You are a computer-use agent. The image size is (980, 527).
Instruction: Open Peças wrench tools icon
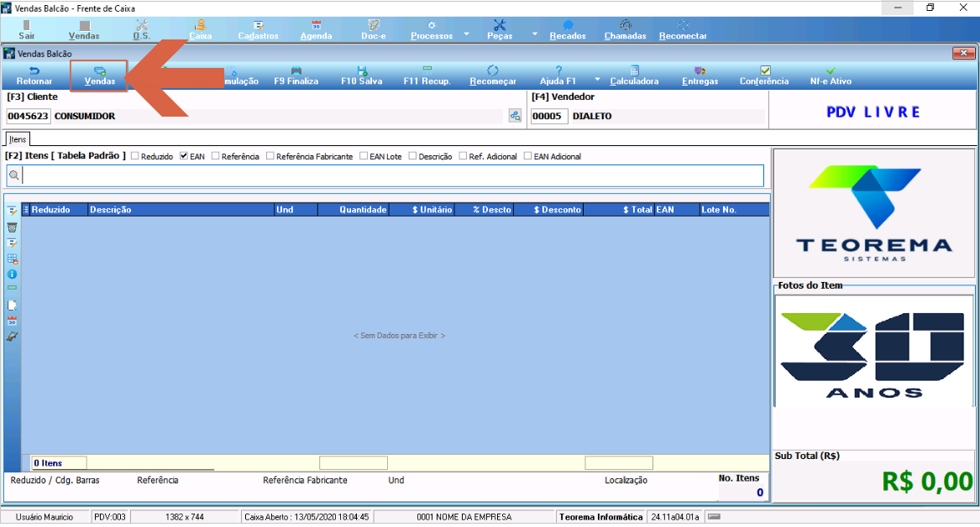click(x=500, y=25)
